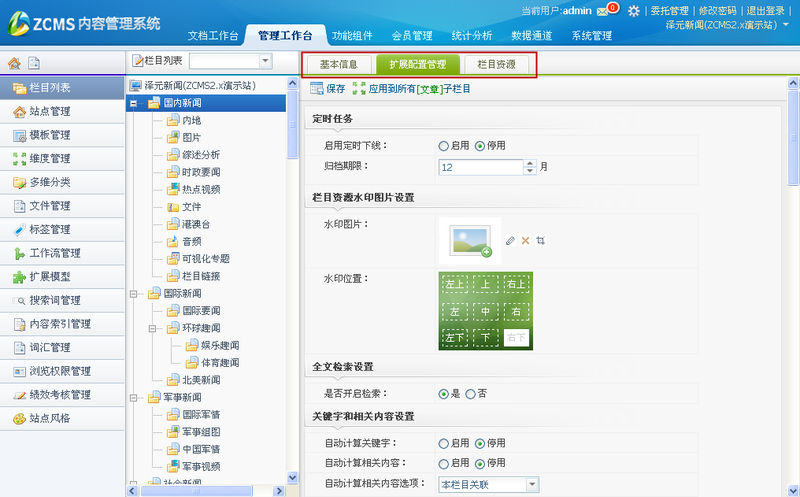Click the home icon above the sidebar
The width and height of the screenshot is (800, 497).
pos(14,63)
